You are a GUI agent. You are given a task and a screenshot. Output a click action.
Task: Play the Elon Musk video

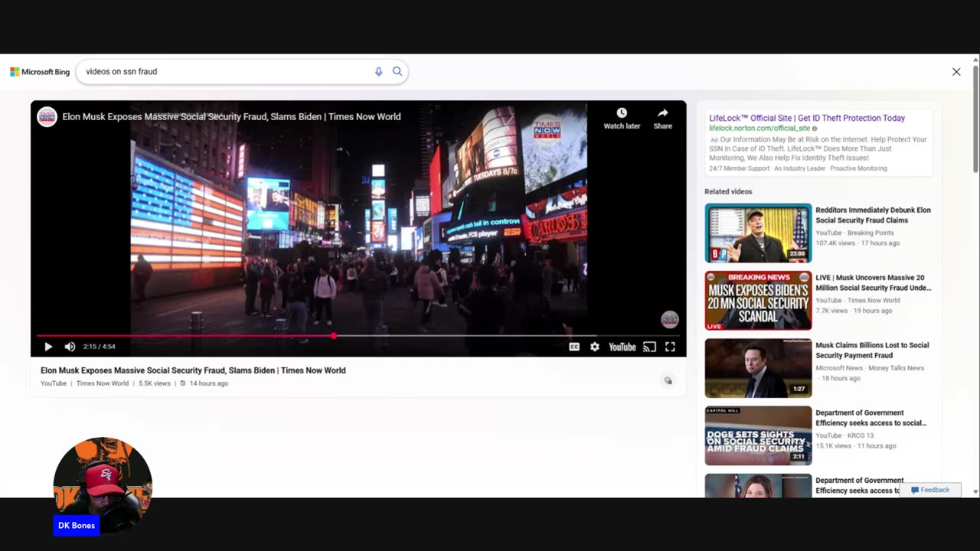click(48, 347)
